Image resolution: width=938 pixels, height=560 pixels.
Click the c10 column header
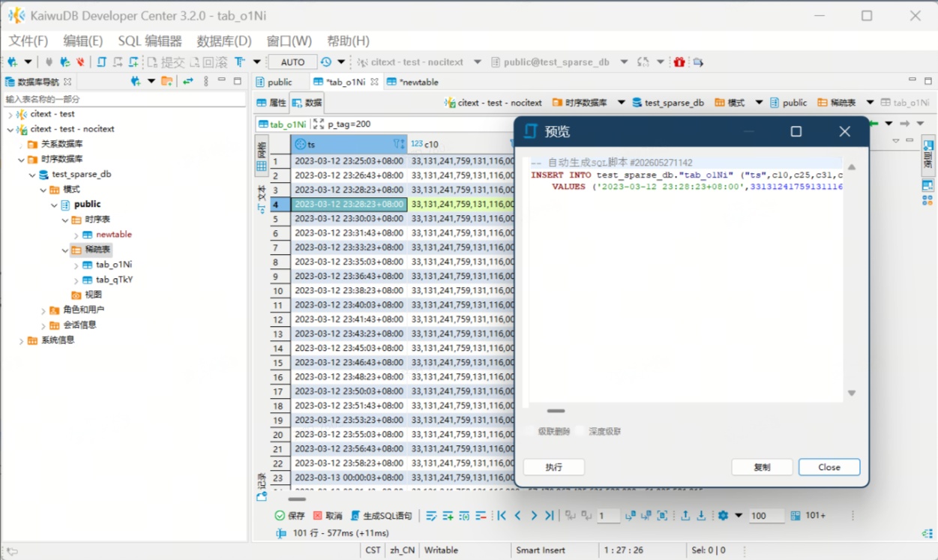coord(461,144)
